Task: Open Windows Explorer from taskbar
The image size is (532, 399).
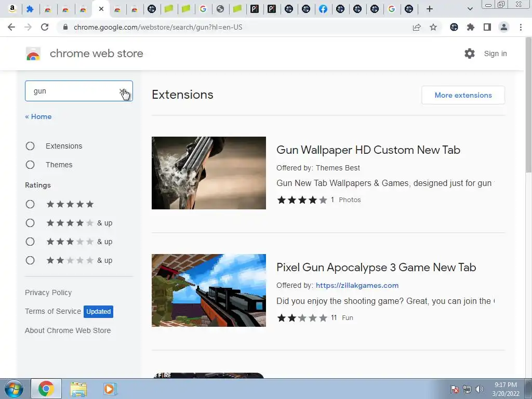Action: click(78, 389)
